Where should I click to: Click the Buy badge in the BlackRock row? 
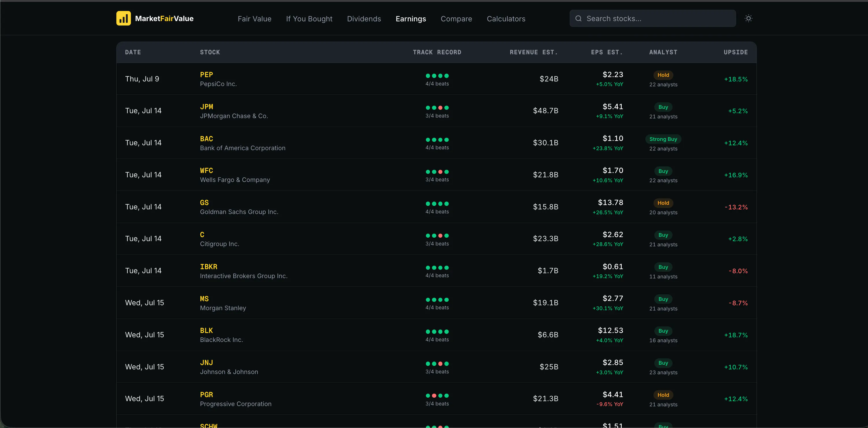tap(663, 331)
